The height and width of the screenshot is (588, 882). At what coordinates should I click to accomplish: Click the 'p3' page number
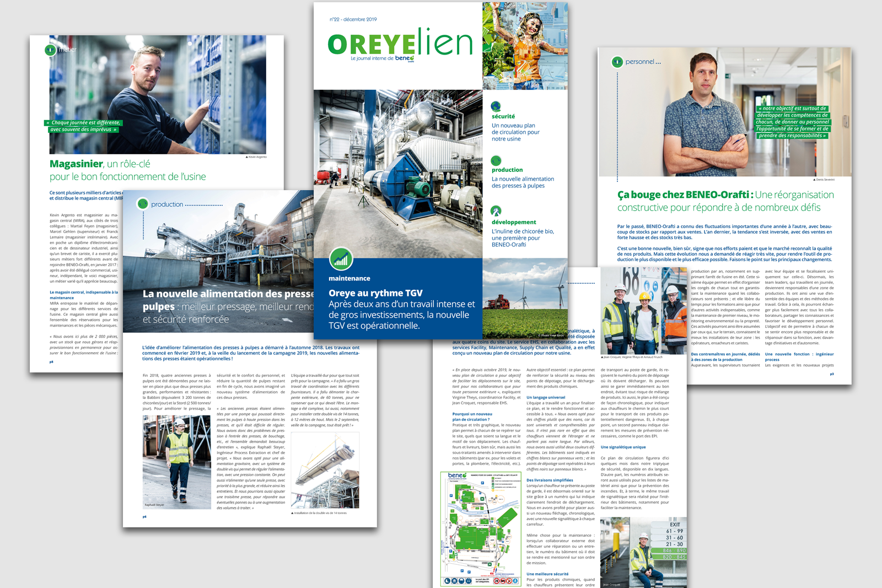[x=832, y=374]
